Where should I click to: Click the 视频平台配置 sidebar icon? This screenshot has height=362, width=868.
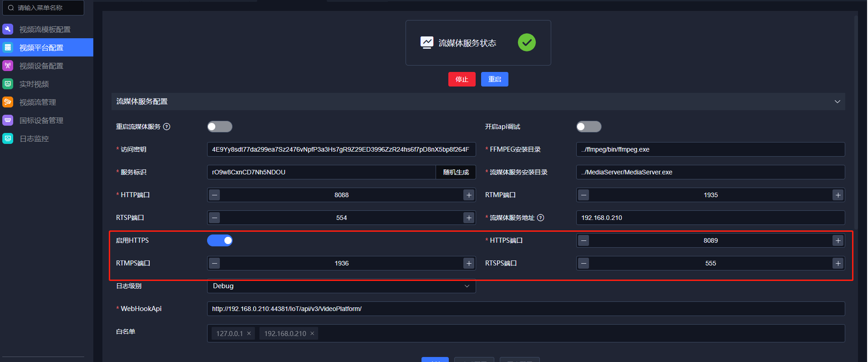(x=8, y=47)
